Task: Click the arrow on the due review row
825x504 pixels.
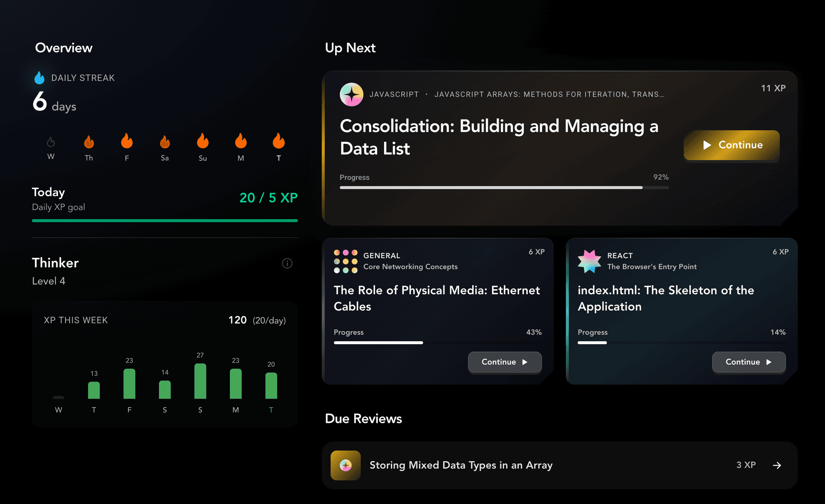Action: 777,465
